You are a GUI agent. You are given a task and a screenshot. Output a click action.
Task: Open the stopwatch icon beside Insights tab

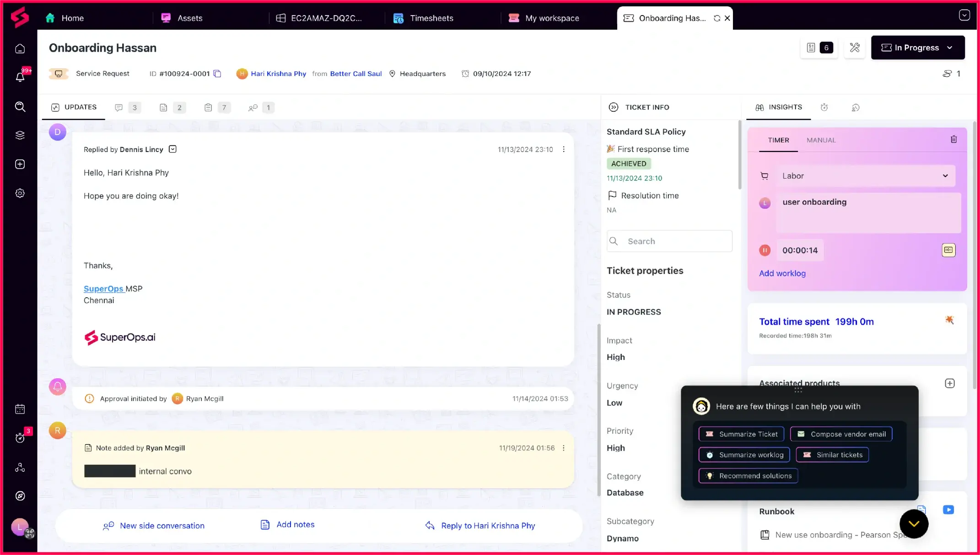click(x=824, y=107)
